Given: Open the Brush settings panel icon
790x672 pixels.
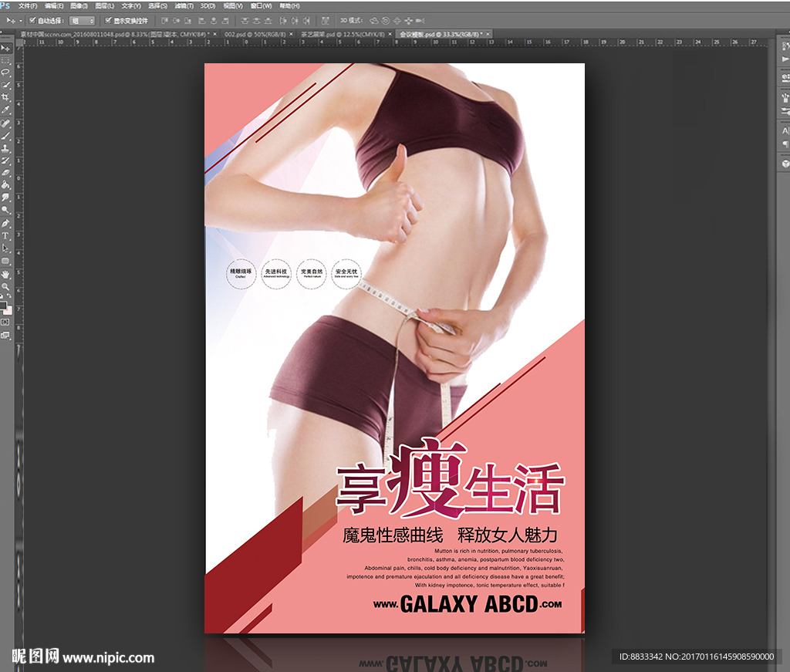Looking at the screenshot, I should point(785,98).
